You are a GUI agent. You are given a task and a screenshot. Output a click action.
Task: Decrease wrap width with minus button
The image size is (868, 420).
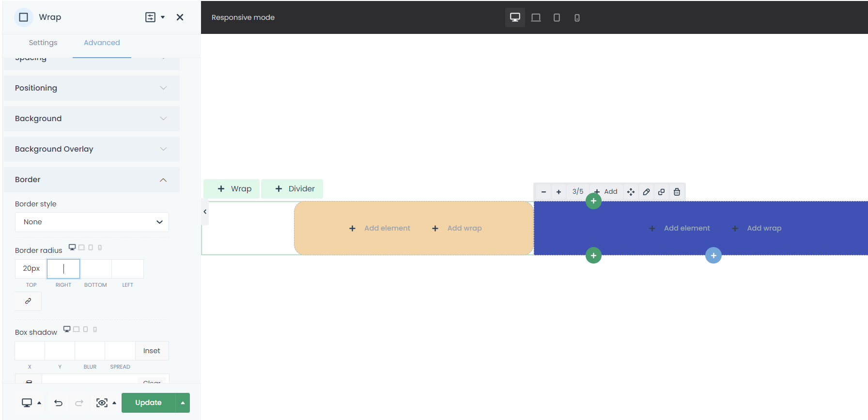(543, 192)
